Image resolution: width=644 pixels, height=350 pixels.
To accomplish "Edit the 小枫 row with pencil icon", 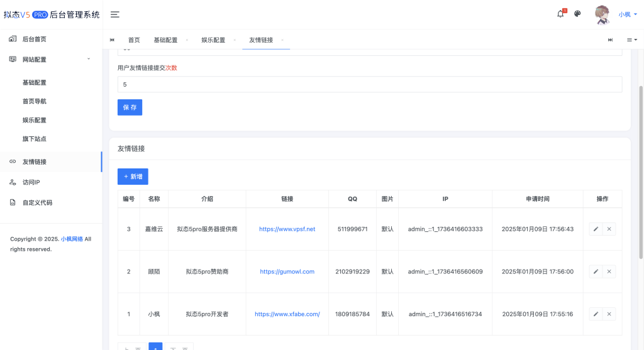I will tap(596, 314).
